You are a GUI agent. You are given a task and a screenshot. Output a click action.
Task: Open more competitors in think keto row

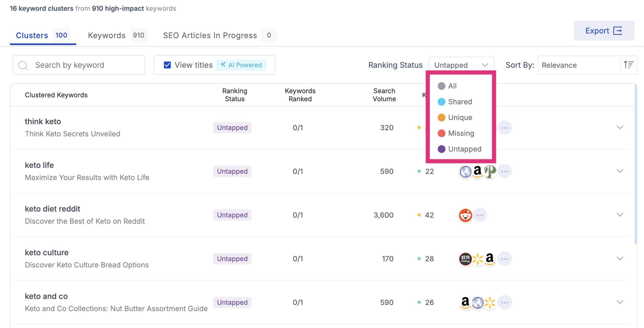tap(505, 128)
